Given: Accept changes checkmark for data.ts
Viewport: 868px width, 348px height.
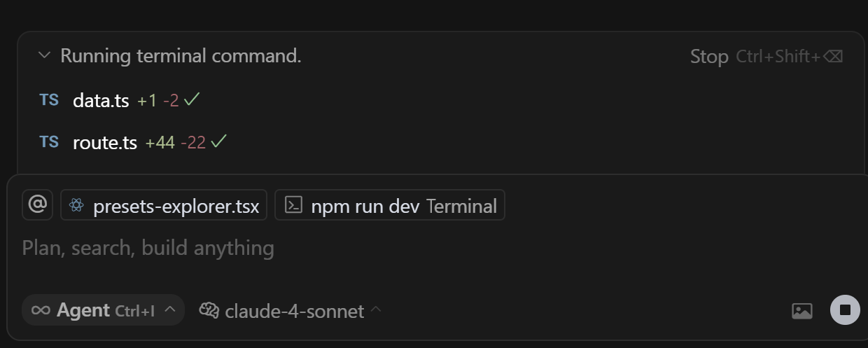Looking at the screenshot, I should pyautogui.click(x=192, y=99).
